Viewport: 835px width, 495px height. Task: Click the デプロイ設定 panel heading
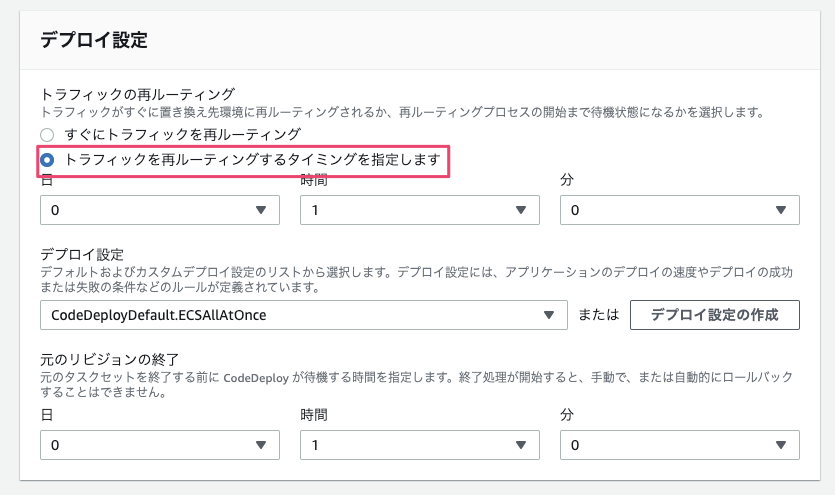(x=93, y=40)
